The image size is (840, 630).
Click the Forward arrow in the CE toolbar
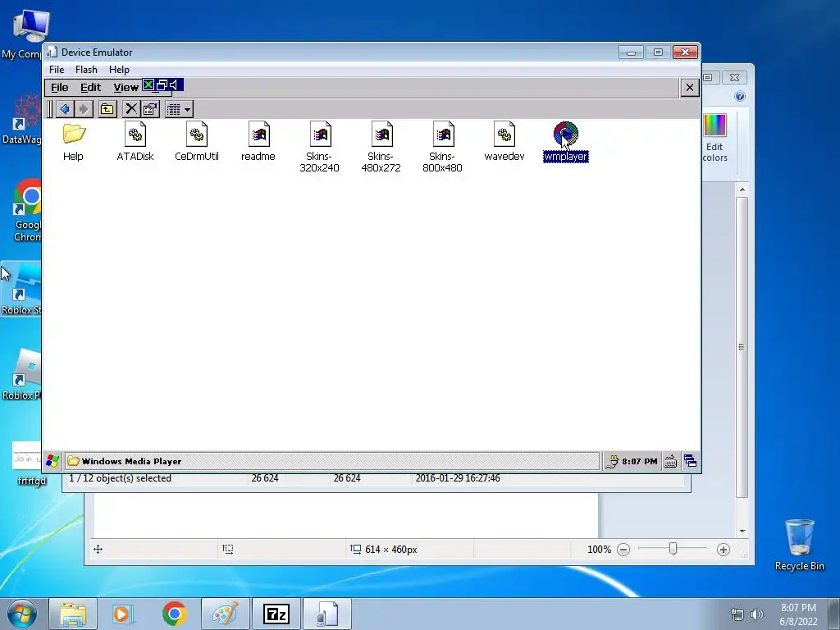83,109
